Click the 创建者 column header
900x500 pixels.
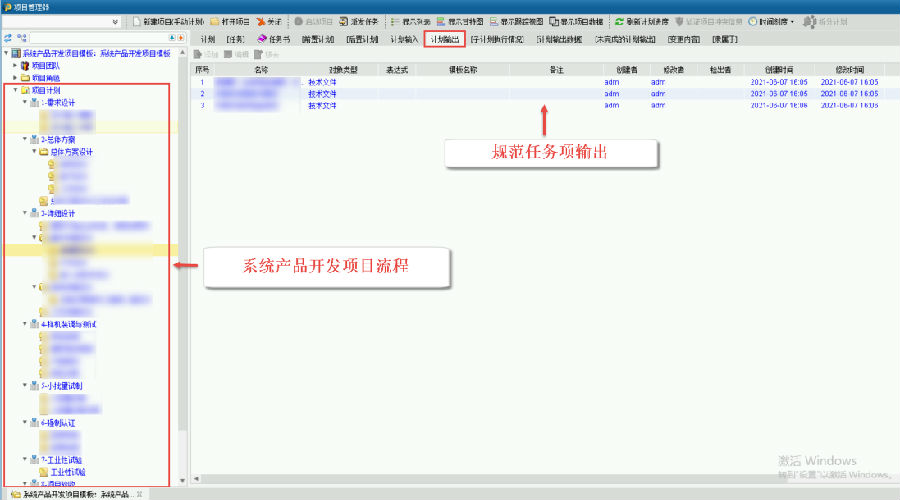(627, 69)
